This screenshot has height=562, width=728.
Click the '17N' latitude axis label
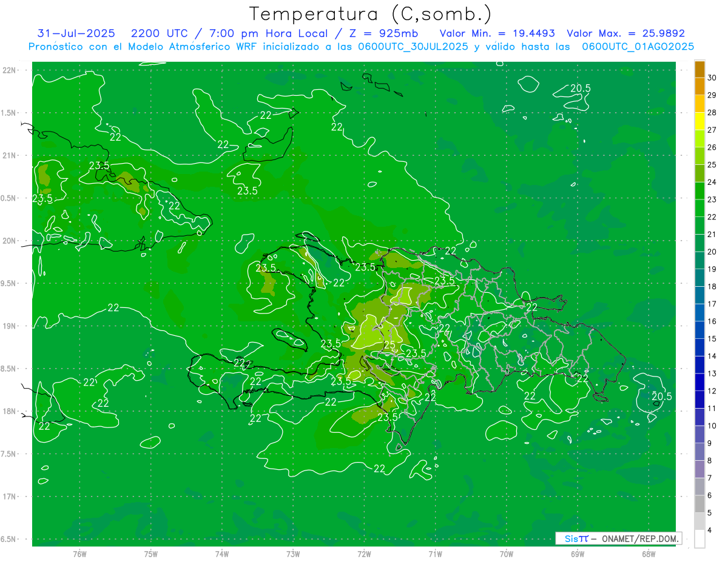[x=10, y=497]
